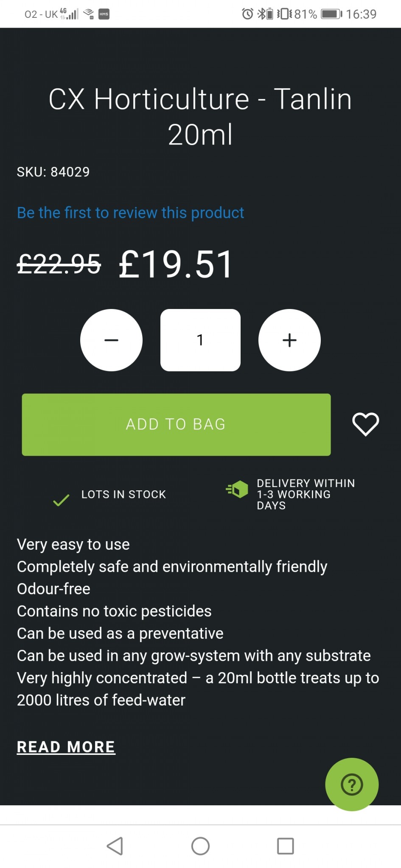Viewport: 401px width, 868px height.
Task: Tap the battery status icon
Action: click(x=331, y=14)
